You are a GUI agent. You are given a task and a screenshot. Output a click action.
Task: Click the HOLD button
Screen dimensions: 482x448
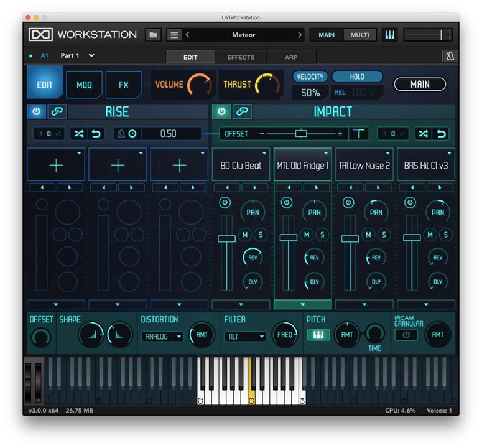(357, 77)
